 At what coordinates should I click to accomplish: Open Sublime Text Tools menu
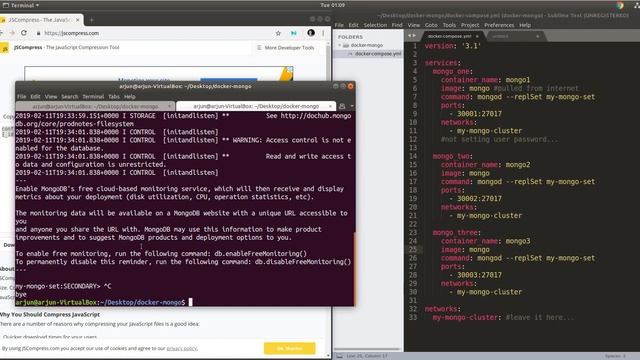pos(449,25)
